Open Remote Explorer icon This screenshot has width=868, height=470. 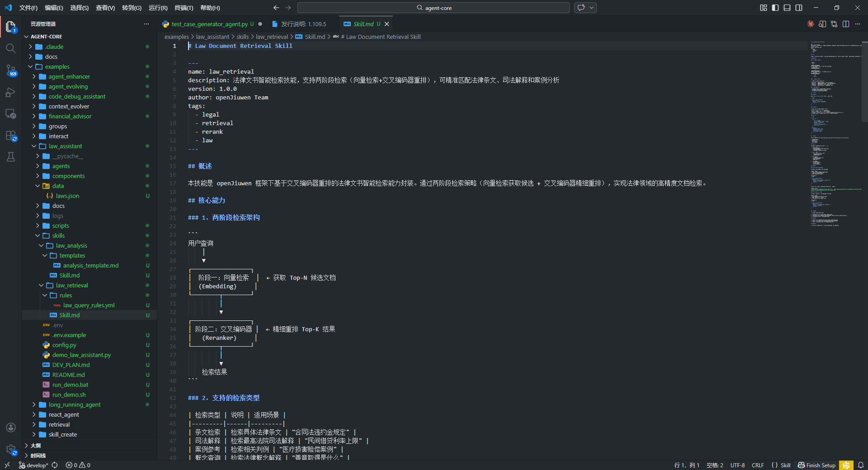point(11,114)
